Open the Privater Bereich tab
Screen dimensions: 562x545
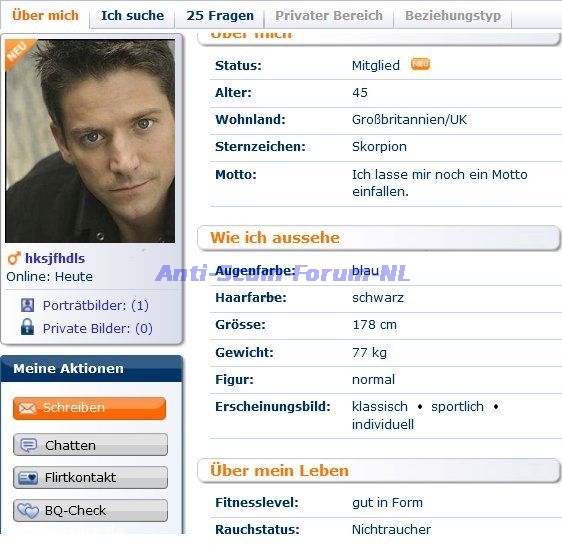tap(329, 15)
